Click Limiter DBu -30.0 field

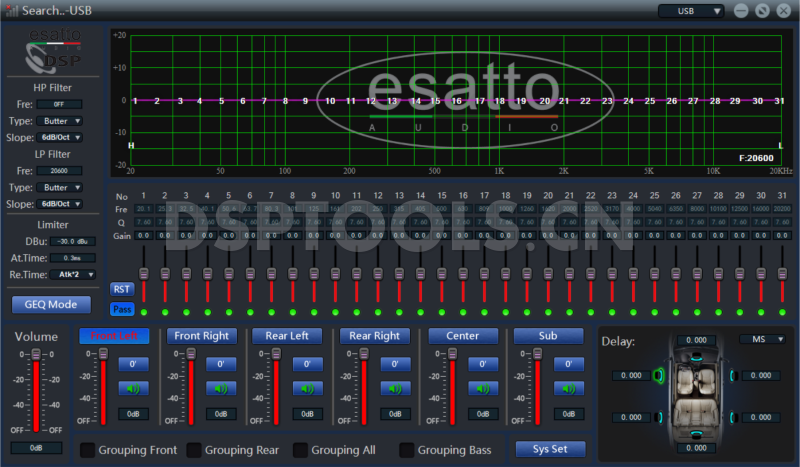[x=72, y=241]
